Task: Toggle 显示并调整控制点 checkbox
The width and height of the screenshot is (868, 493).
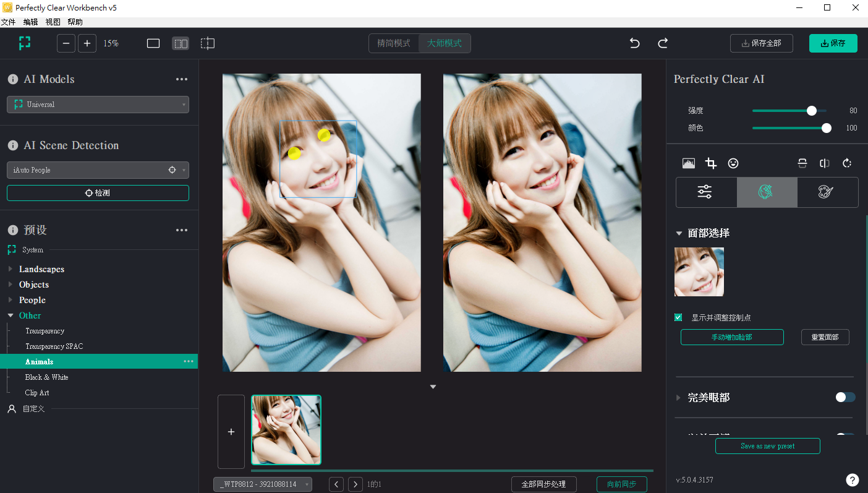Action: [x=678, y=317]
